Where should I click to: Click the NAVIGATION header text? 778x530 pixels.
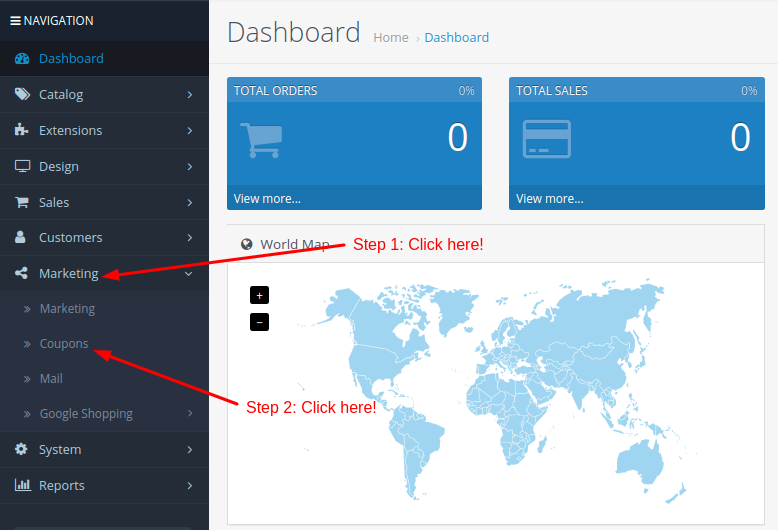coord(59,21)
